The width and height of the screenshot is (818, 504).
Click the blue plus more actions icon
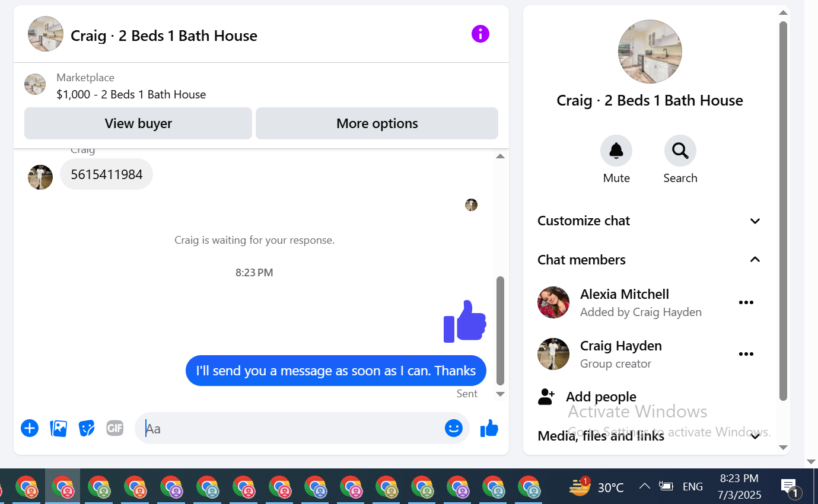pyautogui.click(x=30, y=428)
